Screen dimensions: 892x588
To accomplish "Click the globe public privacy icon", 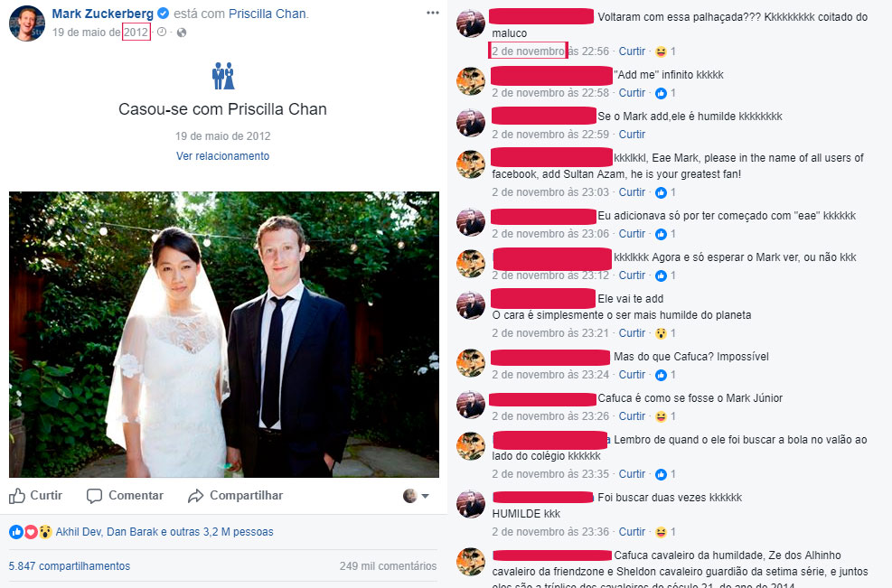I will [x=182, y=33].
